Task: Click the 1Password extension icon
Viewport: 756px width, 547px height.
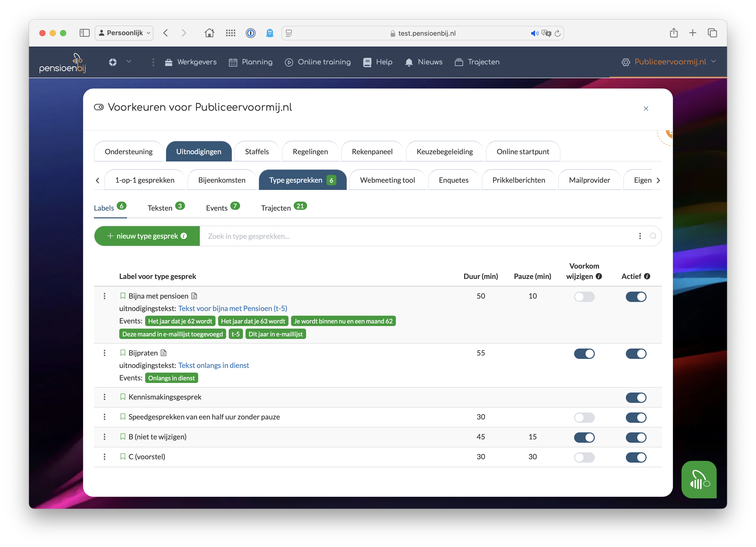Action: pos(250,33)
